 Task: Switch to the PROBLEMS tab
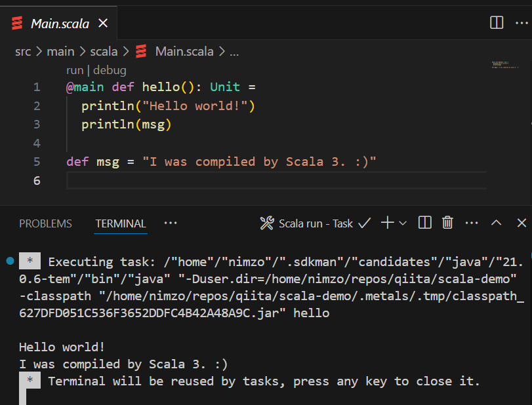coord(45,223)
